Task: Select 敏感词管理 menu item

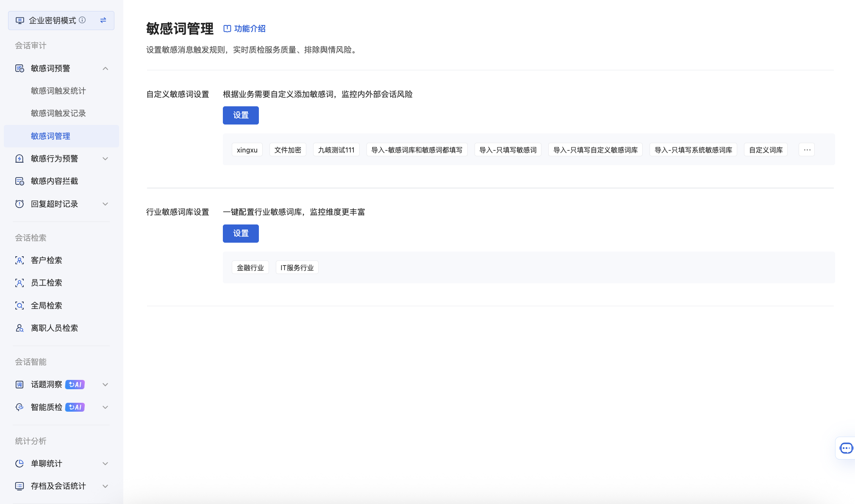Action: point(61,136)
